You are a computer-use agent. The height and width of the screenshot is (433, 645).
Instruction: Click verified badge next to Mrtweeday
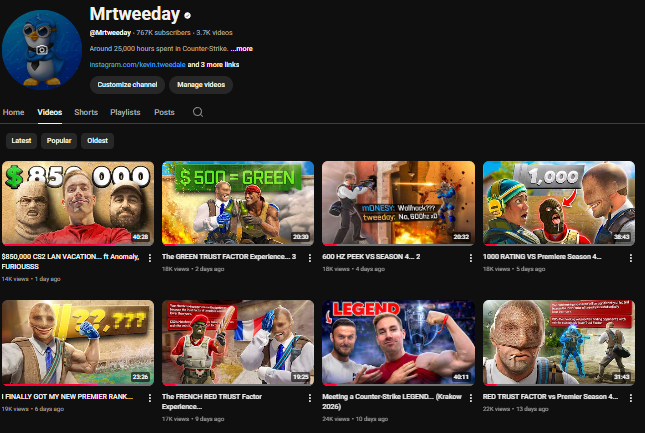pos(188,16)
